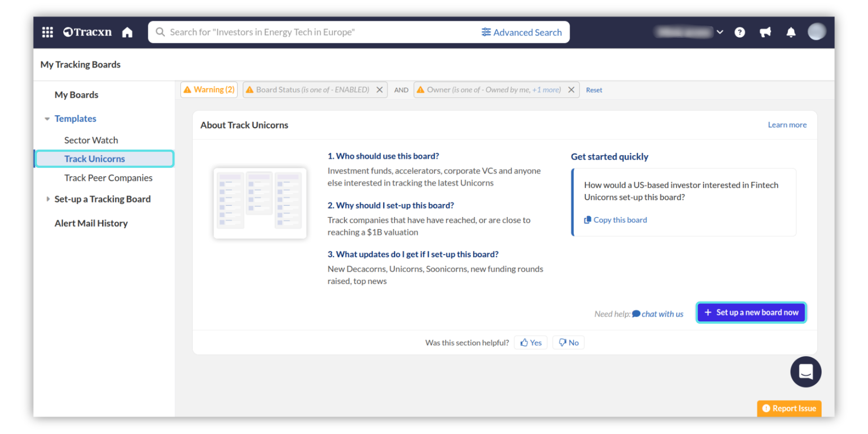Vote Yes for section helpful

531,343
